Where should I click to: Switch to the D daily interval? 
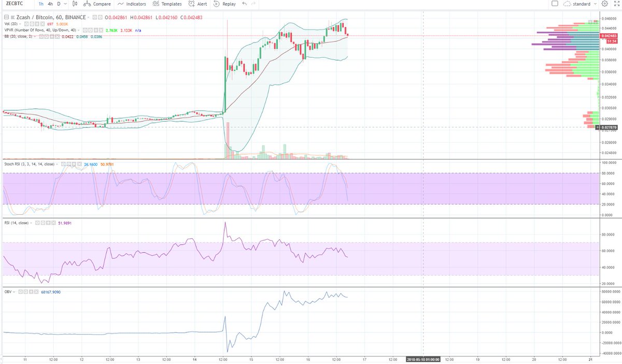pos(59,4)
